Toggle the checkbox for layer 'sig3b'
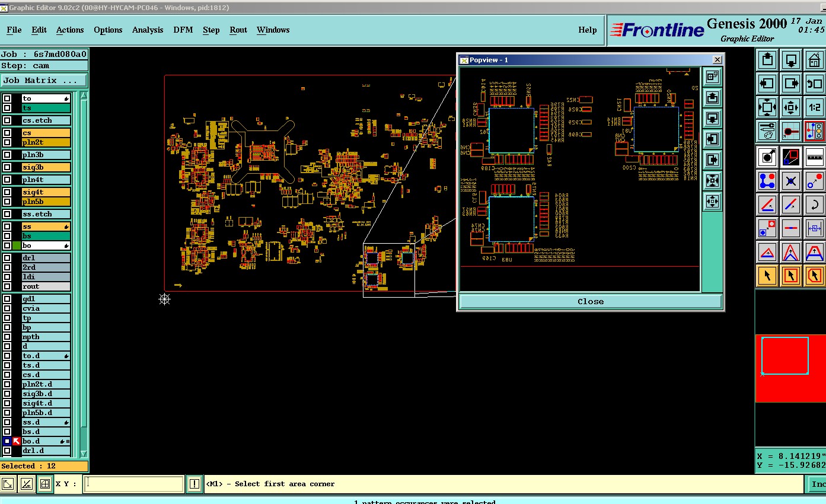This screenshot has height=504, width=826. click(x=7, y=167)
